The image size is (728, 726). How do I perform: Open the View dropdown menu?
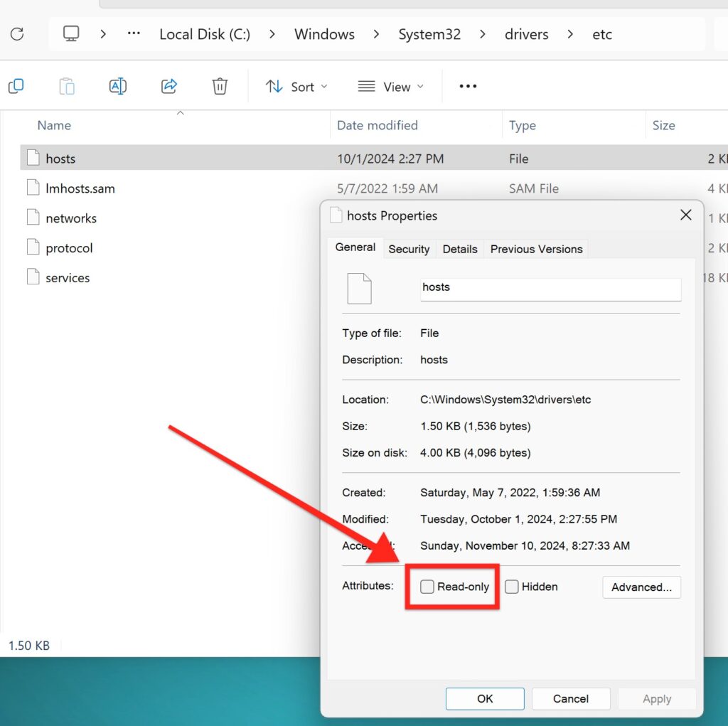(391, 87)
